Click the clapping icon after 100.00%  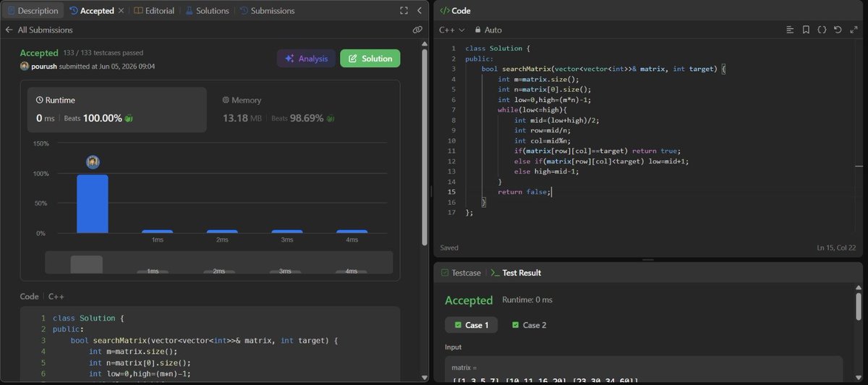pyautogui.click(x=129, y=118)
